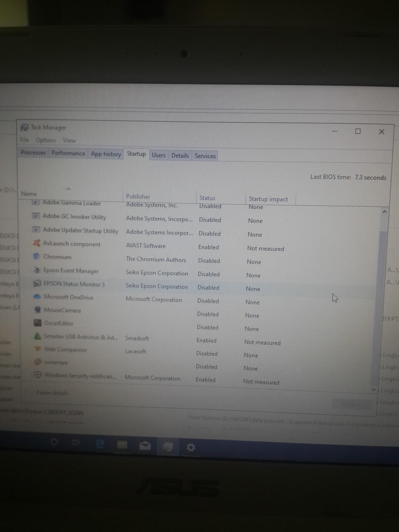Click the MouseCamera entry icon

click(x=37, y=310)
